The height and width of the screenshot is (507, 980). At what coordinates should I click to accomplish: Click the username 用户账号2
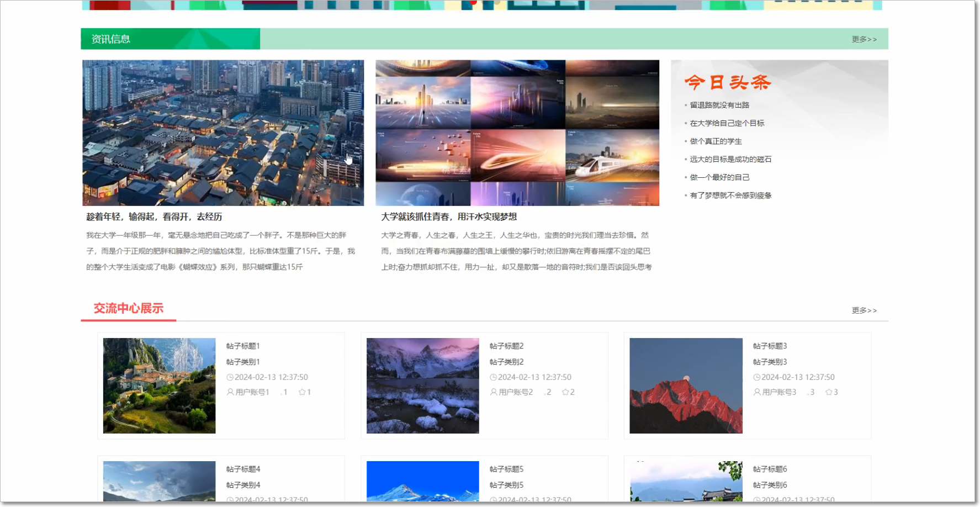coord(516,392)
